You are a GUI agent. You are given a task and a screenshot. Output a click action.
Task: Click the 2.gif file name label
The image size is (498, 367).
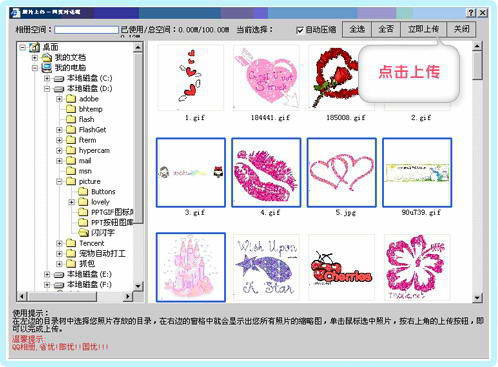point(421,118)
